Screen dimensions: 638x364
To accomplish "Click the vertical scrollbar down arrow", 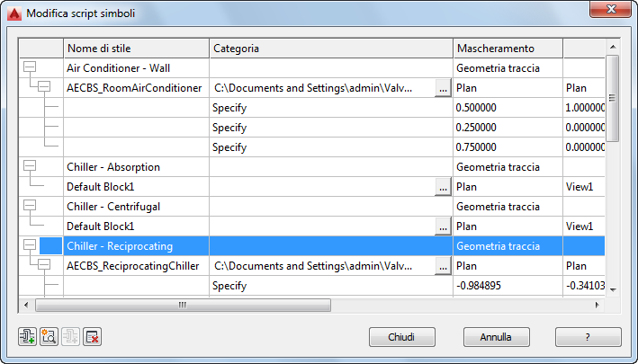I will pyautogui.click(x=613, y=289).
